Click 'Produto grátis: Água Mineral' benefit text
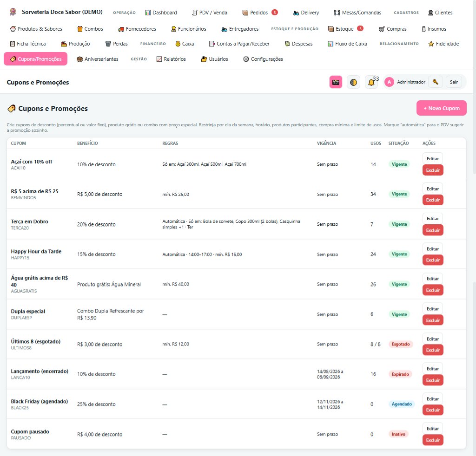The image size is (476, 456). (109, 284)
